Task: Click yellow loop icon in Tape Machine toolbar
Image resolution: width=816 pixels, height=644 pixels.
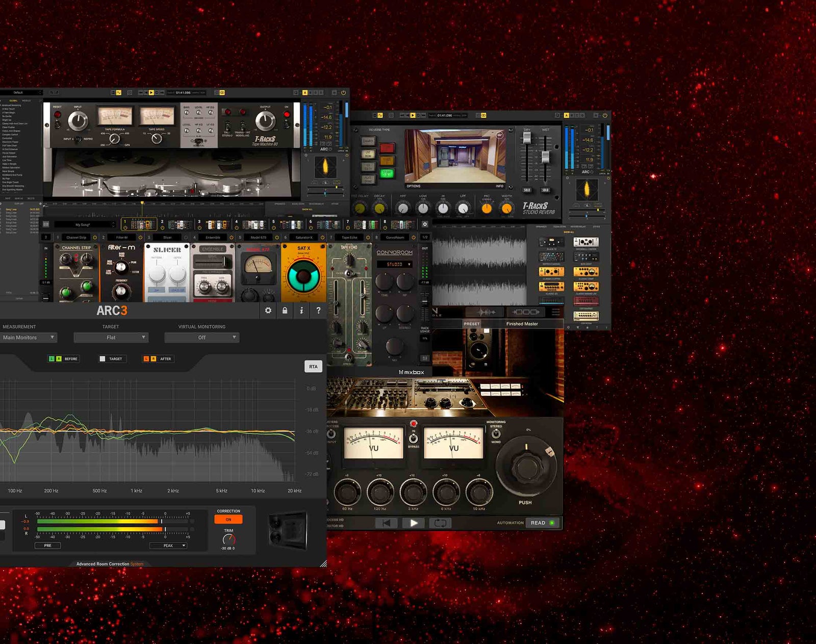Action: (222, 93)
